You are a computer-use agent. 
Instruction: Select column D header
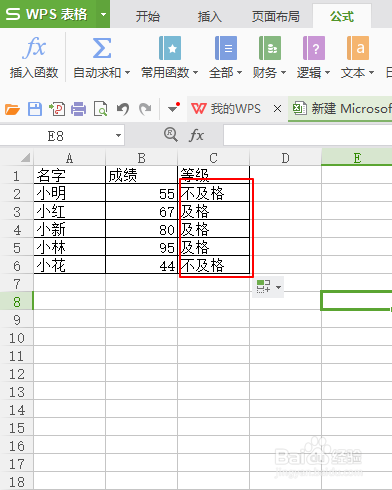(285, 157)
